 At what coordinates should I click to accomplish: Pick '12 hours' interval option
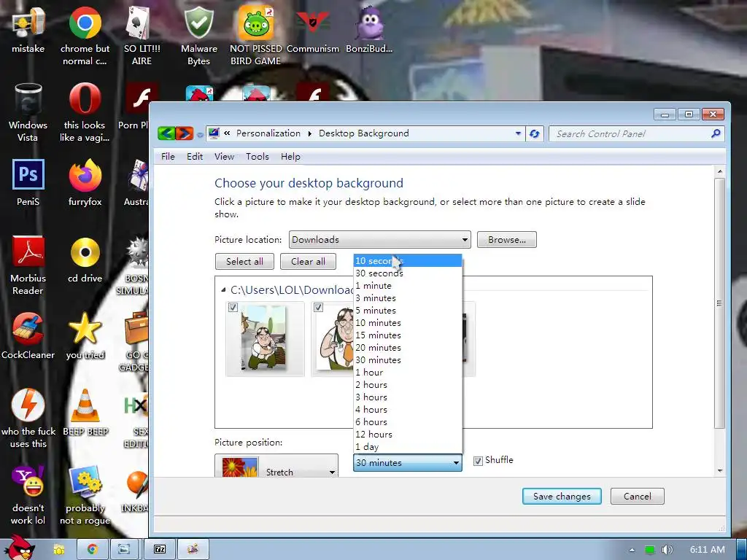coord(408,434)
